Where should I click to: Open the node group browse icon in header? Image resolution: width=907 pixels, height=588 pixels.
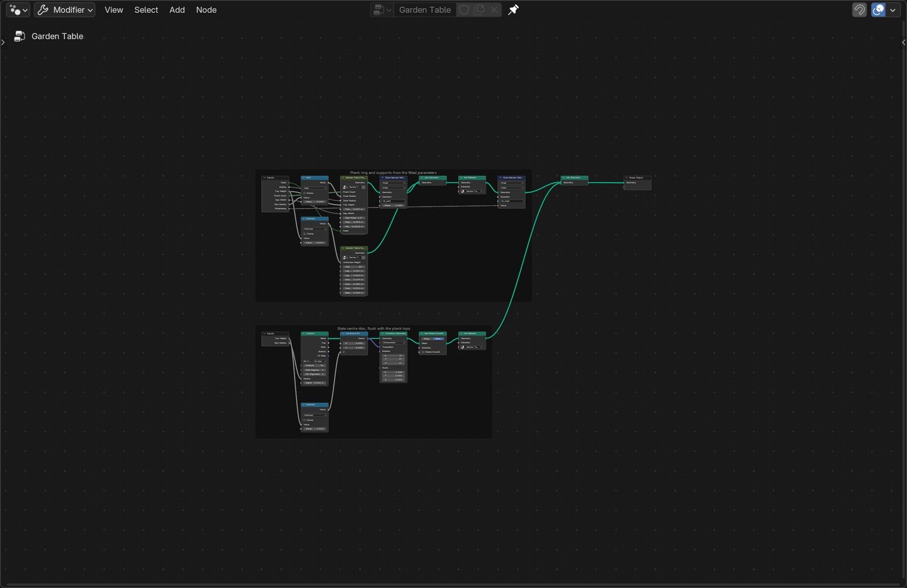pos(381,10)
